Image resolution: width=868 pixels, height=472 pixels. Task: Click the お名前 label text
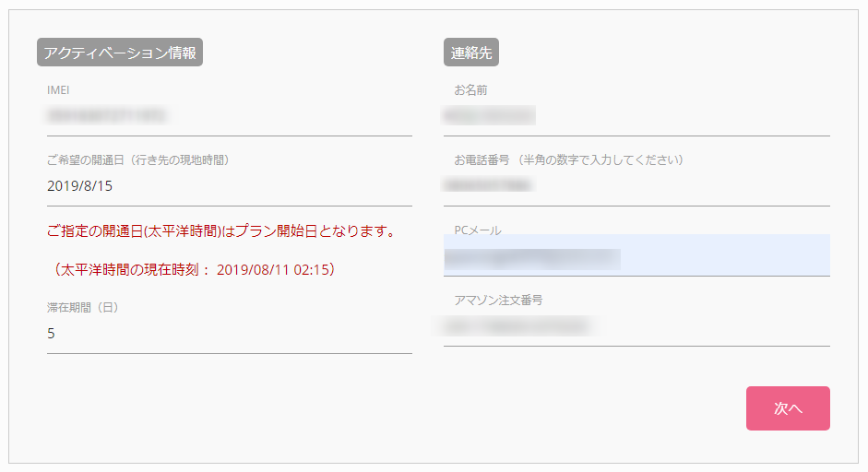click(x=470, y=90)
